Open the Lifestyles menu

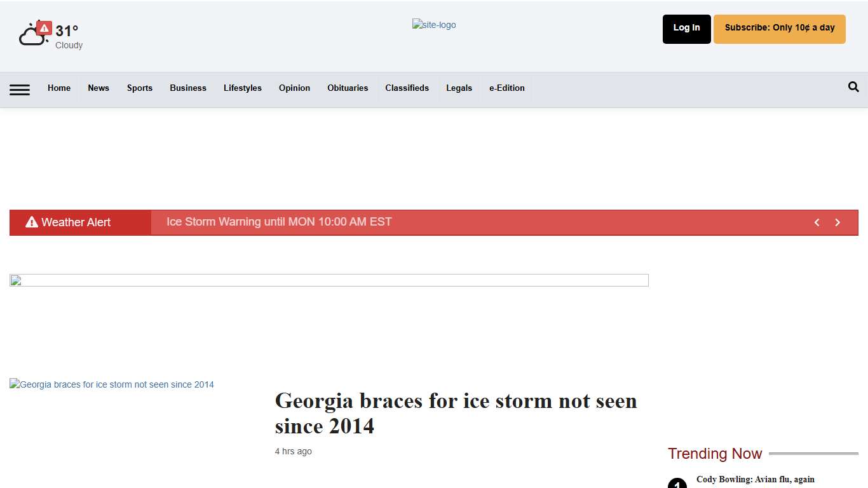[242, 88]
